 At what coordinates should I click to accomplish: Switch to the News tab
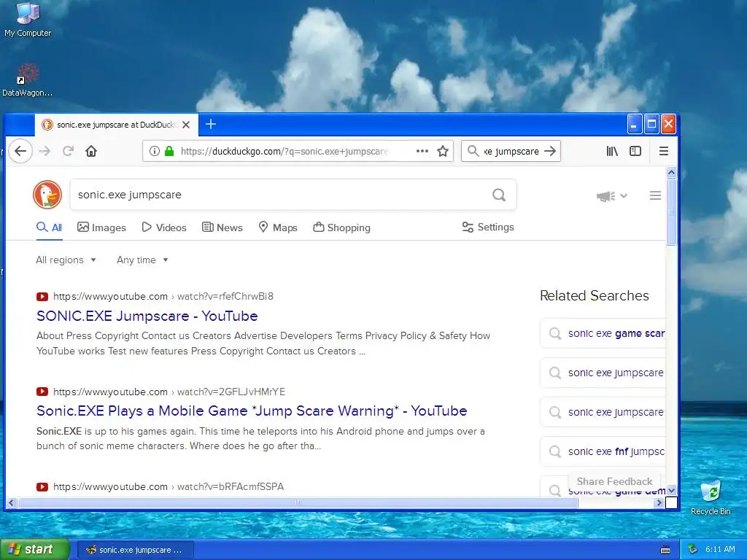(x=222, y=227)
